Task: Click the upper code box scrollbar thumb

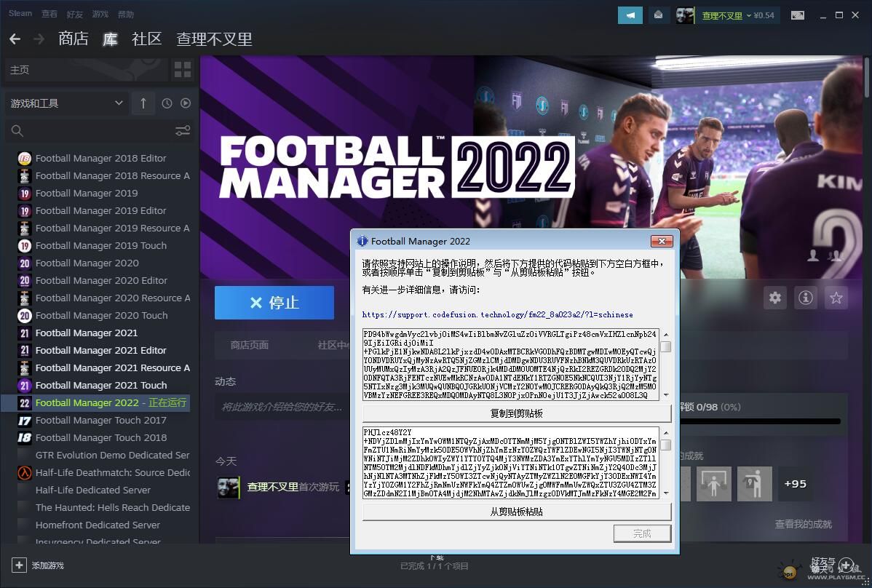Action: click(x=666, y=347)
